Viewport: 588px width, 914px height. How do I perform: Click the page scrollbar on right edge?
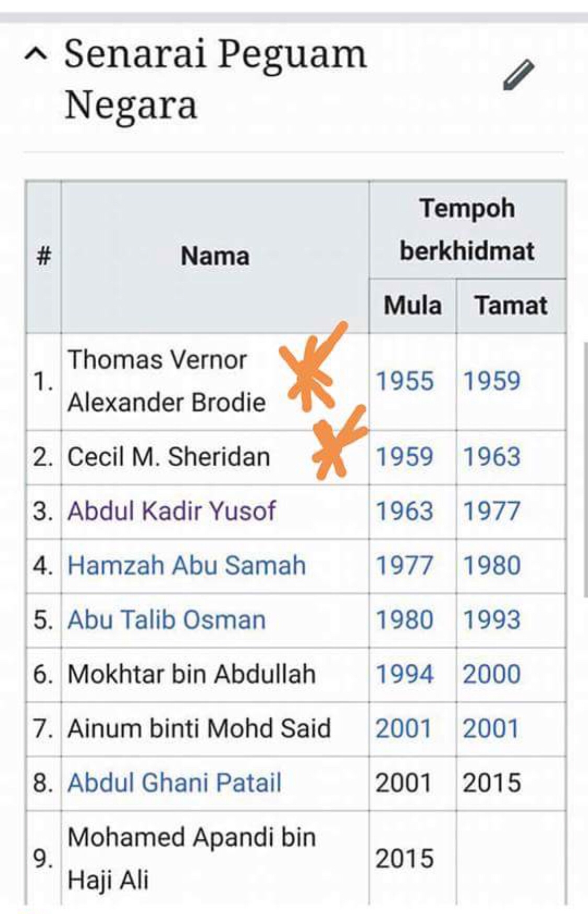[585, 469]
